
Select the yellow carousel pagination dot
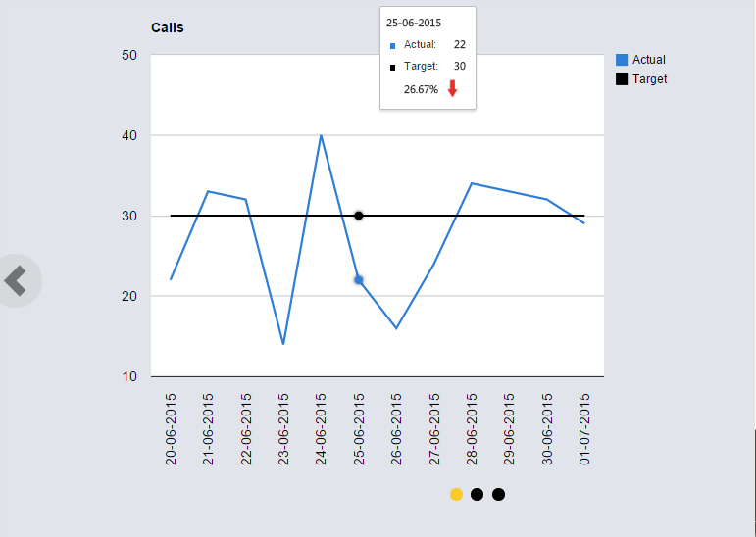[x=456, y=494]
